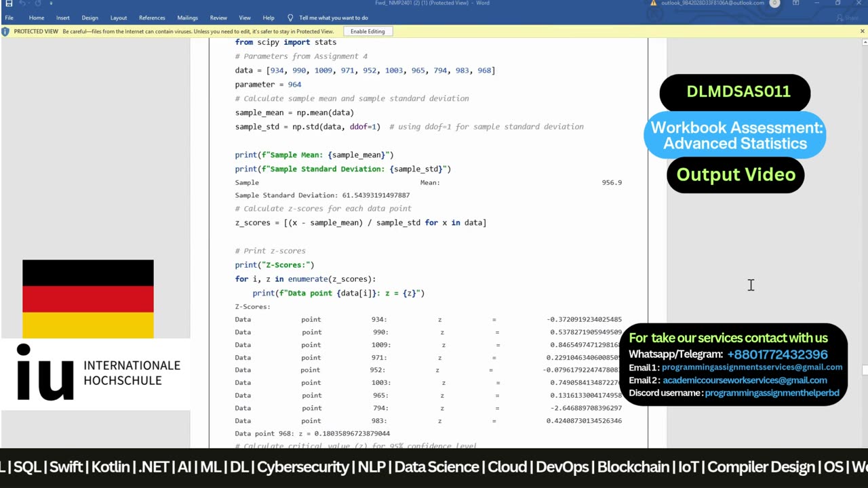The width and height of the screenshot is (868, 488).
Task: Open the Design ribbon tab
Action: 90,18
